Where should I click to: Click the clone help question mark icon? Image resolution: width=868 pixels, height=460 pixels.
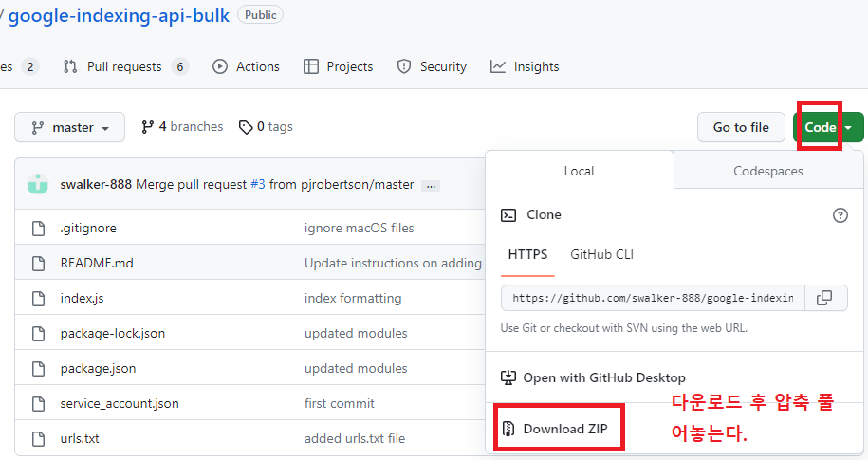(x=840, y=215)
